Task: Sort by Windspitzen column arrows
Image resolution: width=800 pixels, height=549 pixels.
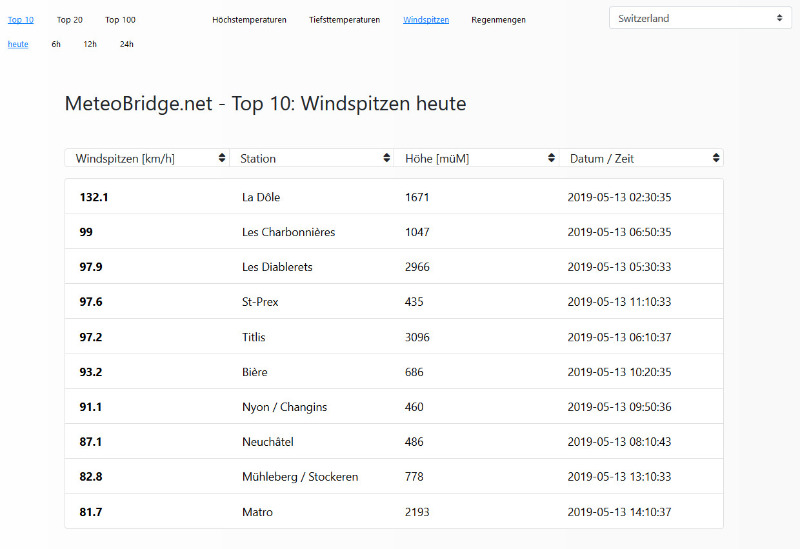Action: (x=221, y=158)
